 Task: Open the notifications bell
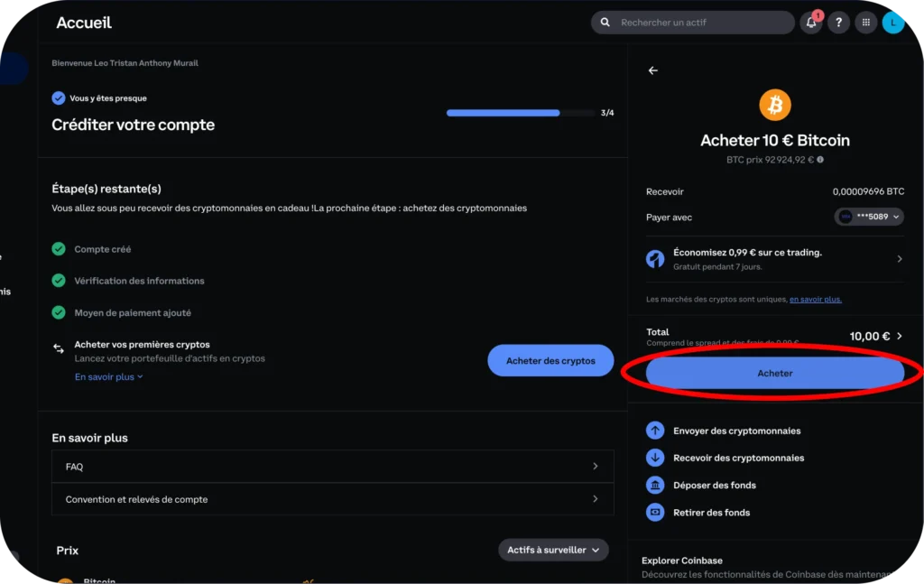point(811,23)
